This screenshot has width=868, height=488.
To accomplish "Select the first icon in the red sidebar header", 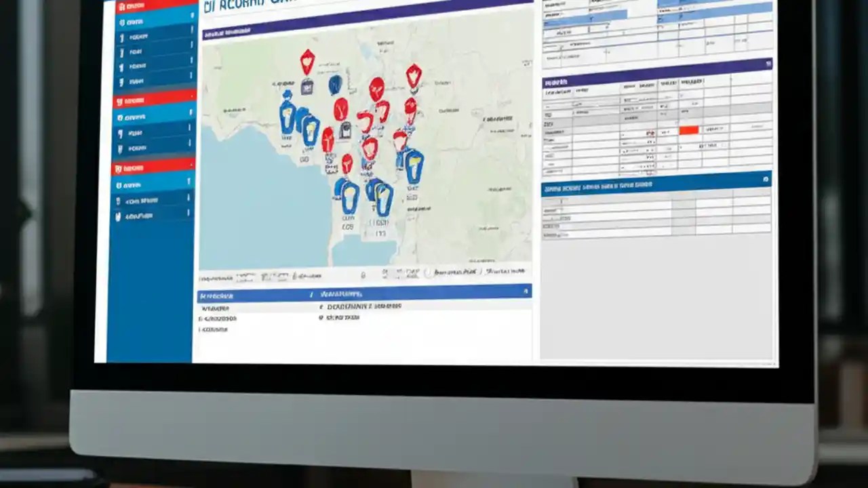I will [x=122, y=7].
